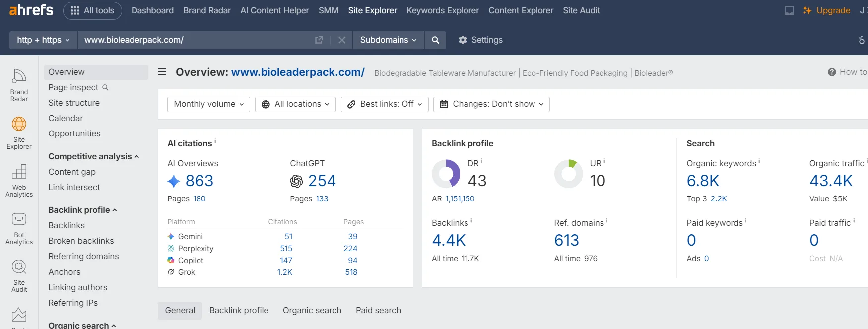The width and height of the screenshot is (868, 329).
Task: Collapse Competitive analysis section
Action: (x=94, y=156)
